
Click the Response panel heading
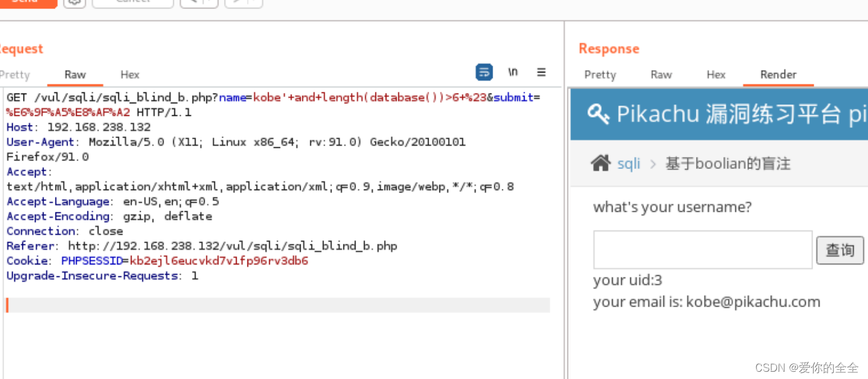tap(609, 49)
